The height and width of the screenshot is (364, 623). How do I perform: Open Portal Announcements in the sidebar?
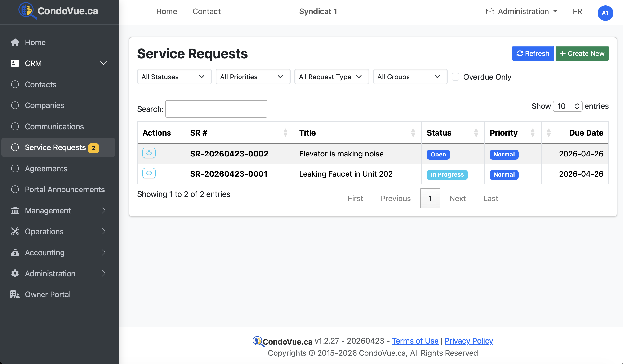click(65, 189)
